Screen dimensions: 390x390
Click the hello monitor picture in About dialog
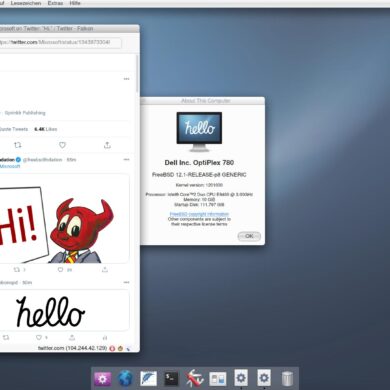(x=199, y=132)
